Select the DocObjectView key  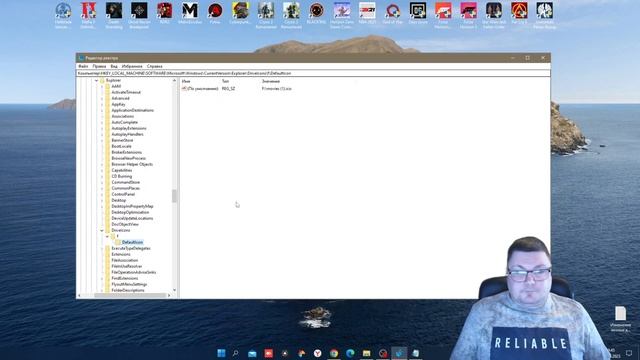[125, 224]
